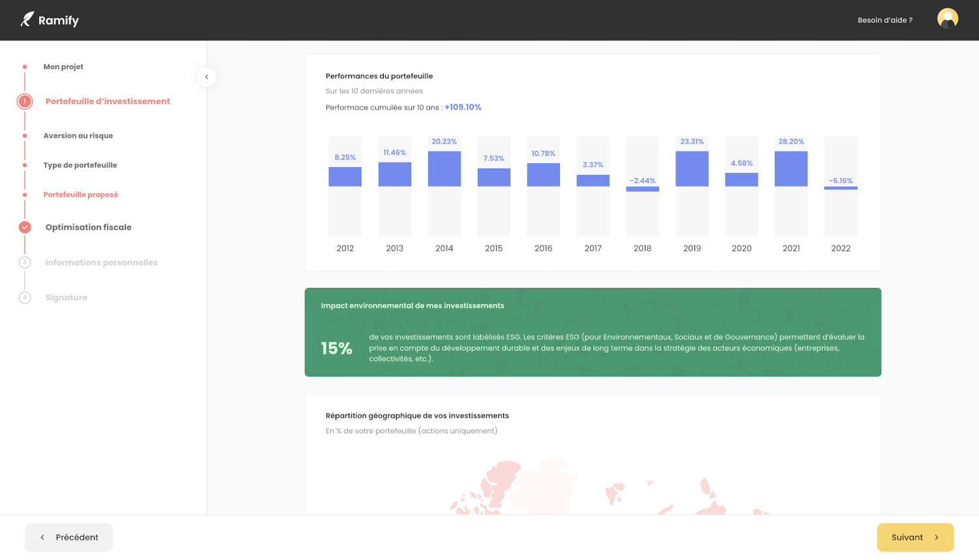979x560 pixels.
Task: Click the green checkmark next to Optimisation fiscale
Action: click(25, 227)
